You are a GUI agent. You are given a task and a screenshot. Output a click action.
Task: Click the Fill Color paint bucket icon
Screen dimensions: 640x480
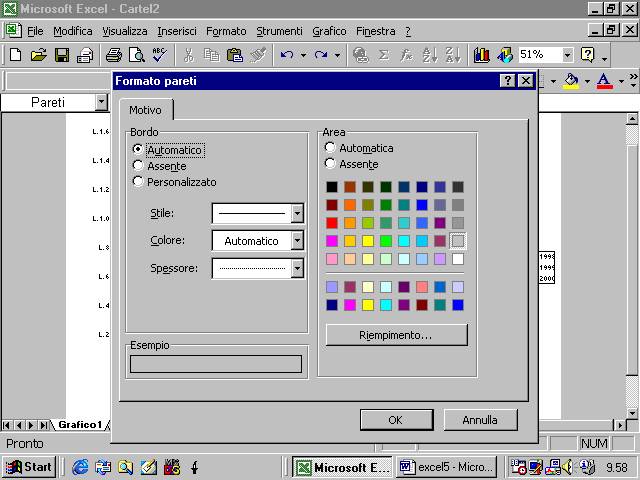tap(571, 81)
